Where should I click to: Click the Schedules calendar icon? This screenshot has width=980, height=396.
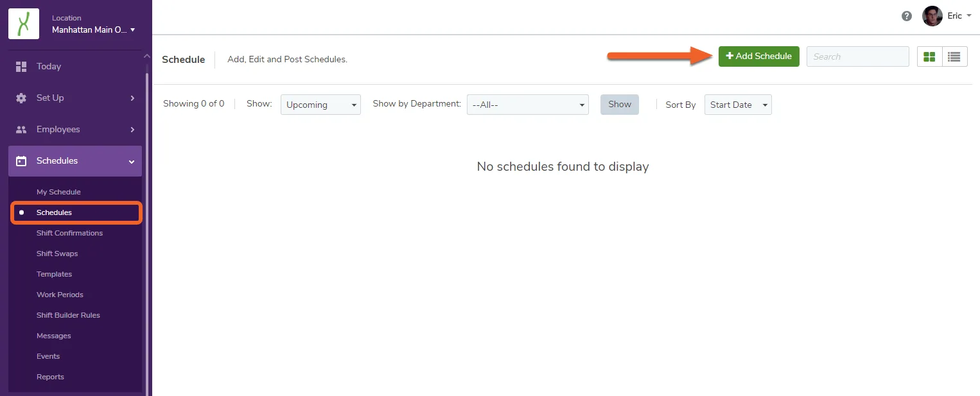[21, 160]
